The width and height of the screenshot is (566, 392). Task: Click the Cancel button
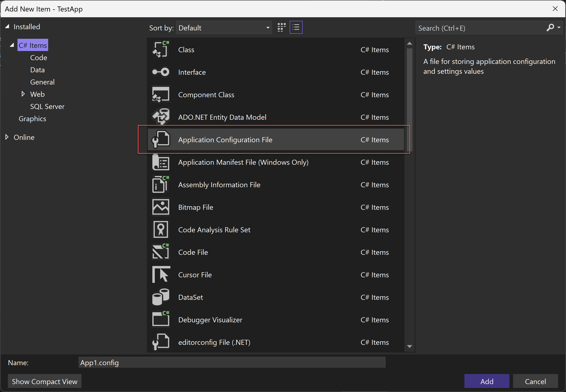coord(536,381)
